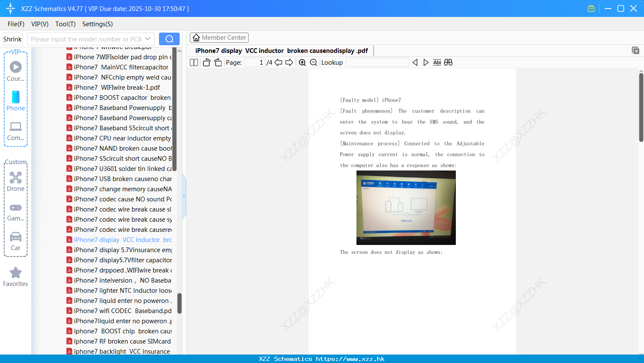The height and width of the screenshot is (363, 644).
Task: Open the File(F) menu
Action: pos(16,24)
